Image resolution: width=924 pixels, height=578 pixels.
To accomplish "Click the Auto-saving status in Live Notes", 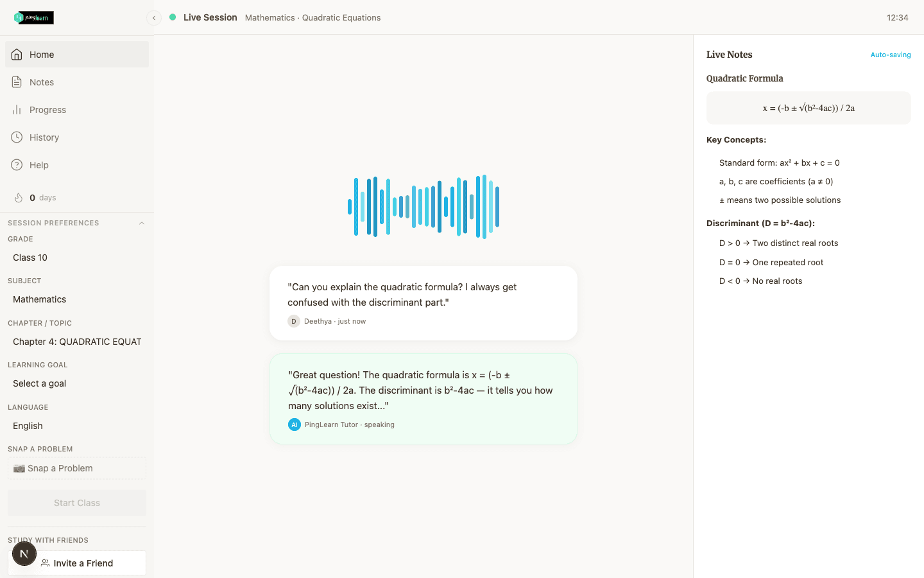I will (891, 55).
